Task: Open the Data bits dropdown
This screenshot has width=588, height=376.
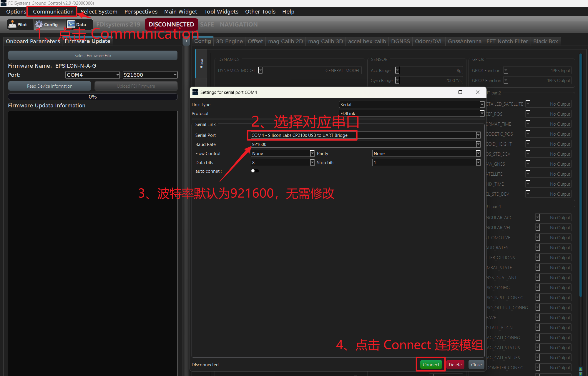Action: click(283, 162)
